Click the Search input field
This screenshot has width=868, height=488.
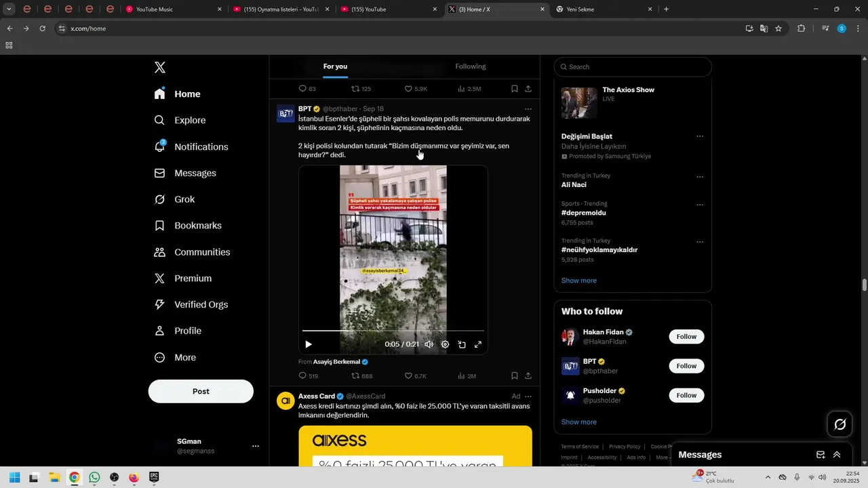[x=633, y=66]
